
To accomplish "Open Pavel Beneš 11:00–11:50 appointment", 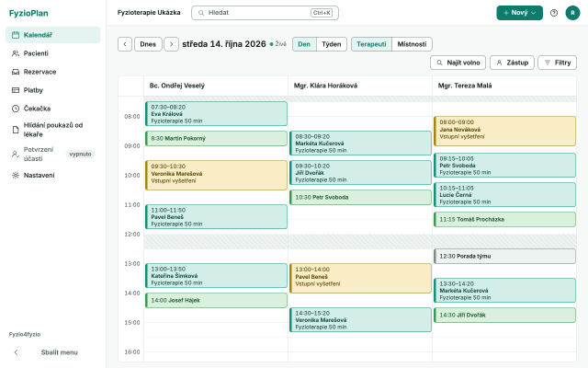I will pyautogui.click(x=217, y=217).
